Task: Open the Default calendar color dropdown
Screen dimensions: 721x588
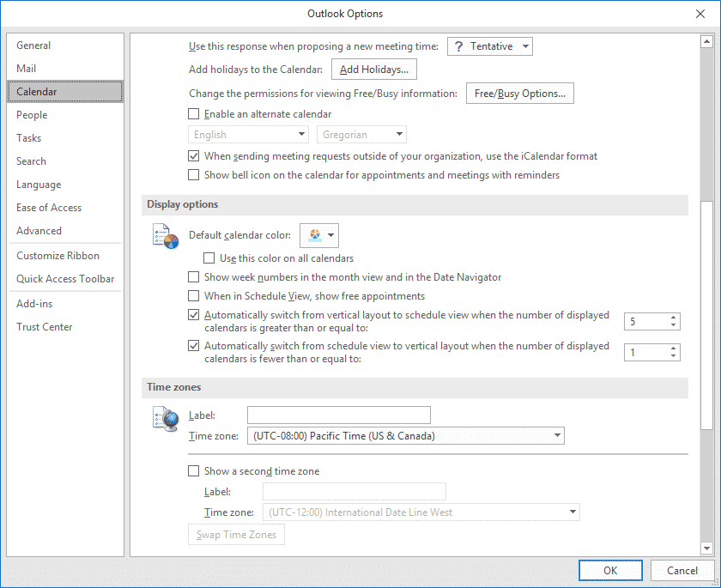Action: click(319, 235)
